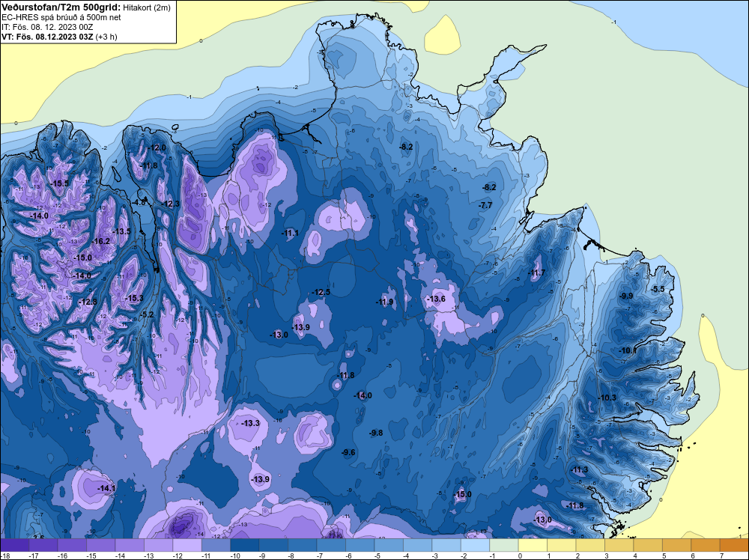The height and width of the screenshot is (560, 749).
Task: Click the 'VT: Fös. 08.12.2023 03Z (+3 h)' line
Action: coord(59,37)
